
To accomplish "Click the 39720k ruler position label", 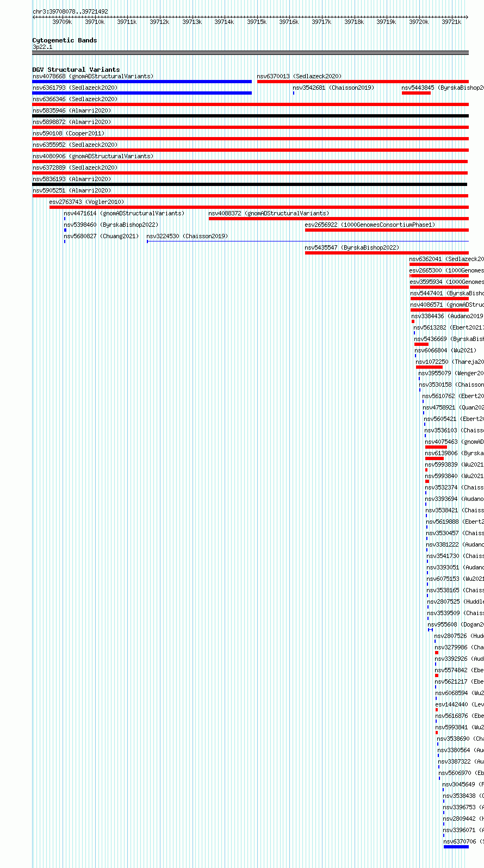I will click(419, 22).
